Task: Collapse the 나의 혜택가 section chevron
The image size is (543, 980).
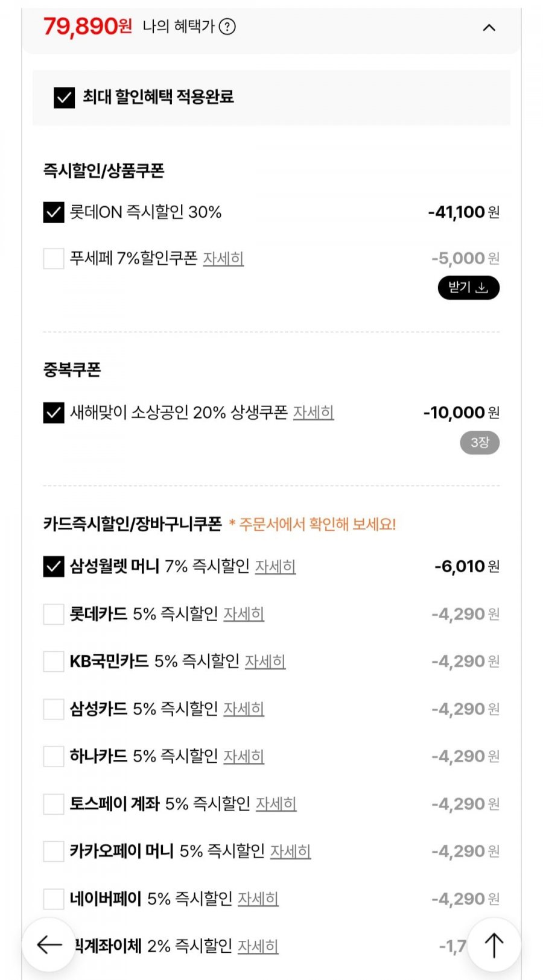Action: click(489, 28)
